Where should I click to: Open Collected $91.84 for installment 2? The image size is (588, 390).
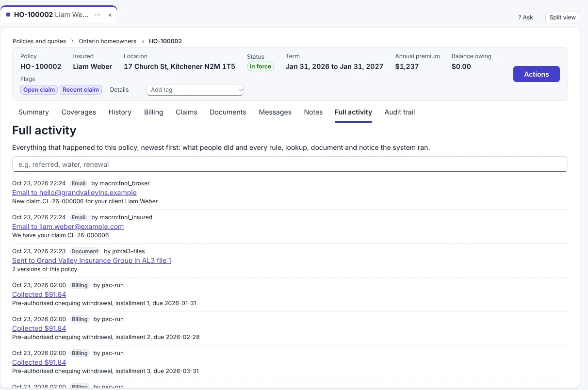coord(39,328)
